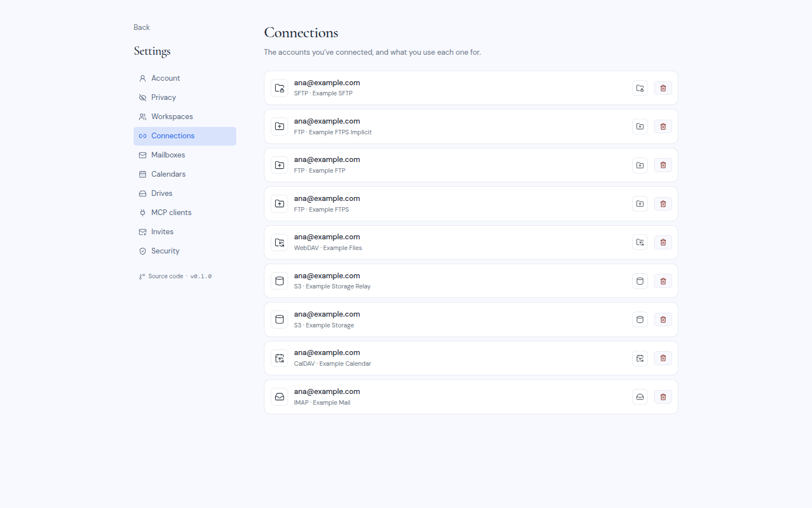This screenshot has width=812, height=508.
Task: Open the Invites section
Action: [x=185, y=232]
